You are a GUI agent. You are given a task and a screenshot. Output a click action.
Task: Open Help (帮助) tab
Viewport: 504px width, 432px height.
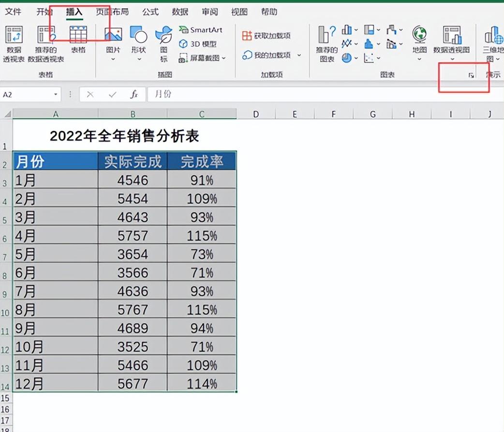(269, 12)
